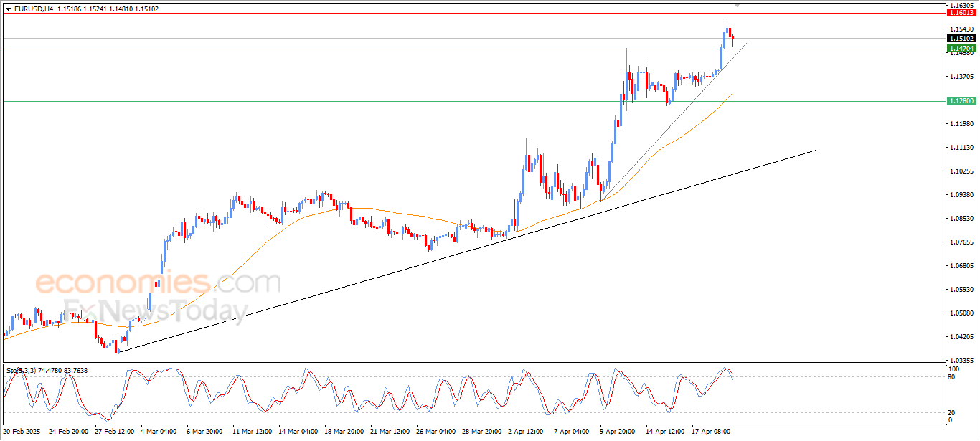The height and width of the screenshot is (441, 980).
Task: Click the 17 Apr 08:00 time label
Action: coord(710,432)
